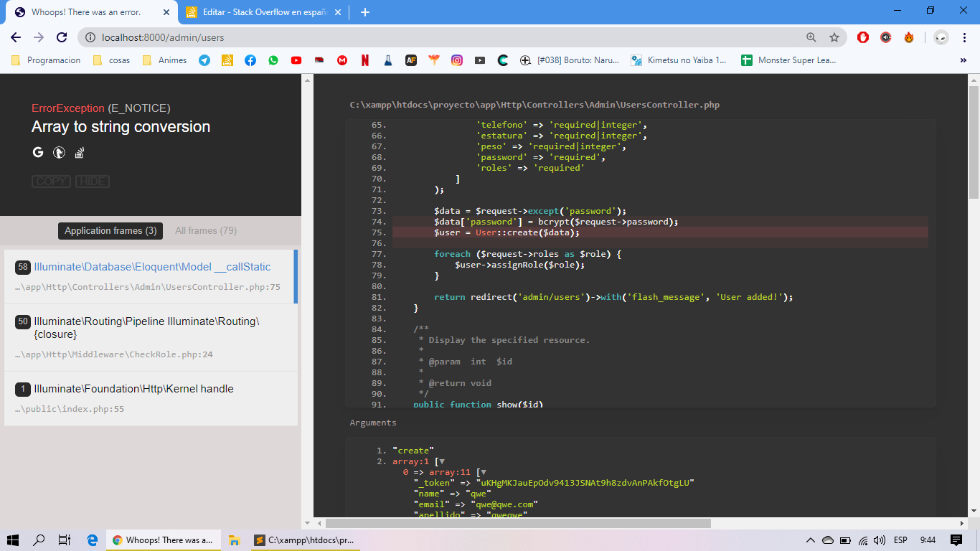Click the COPY button
The width and height of the screenshot is (980, 551).
[x=51, y=182]
